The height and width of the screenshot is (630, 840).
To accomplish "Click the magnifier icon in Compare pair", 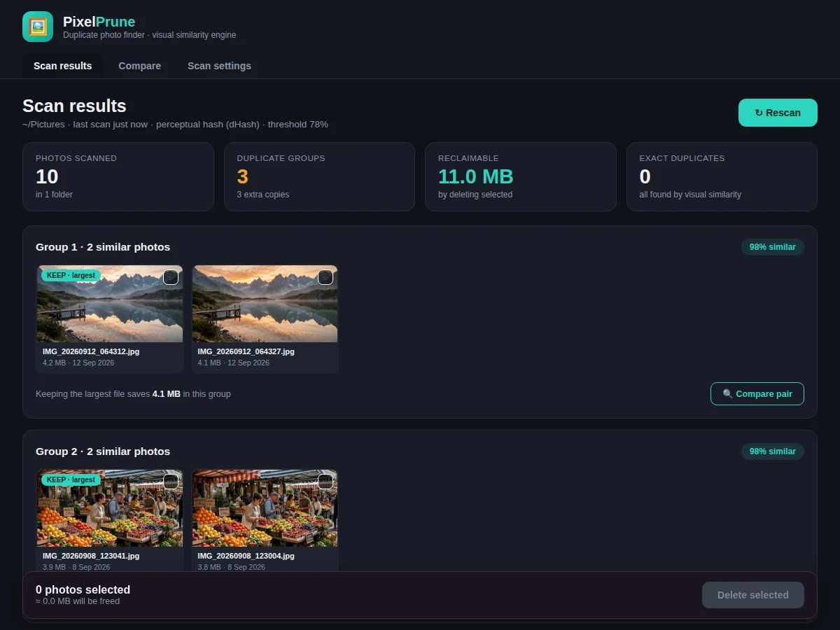I will (x=728, y=394).
